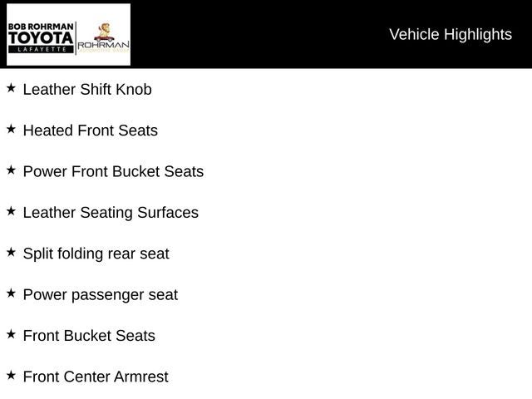Select the Split folding rear seat text
This screenshot has height=399, width=532.
pos(96,254)
